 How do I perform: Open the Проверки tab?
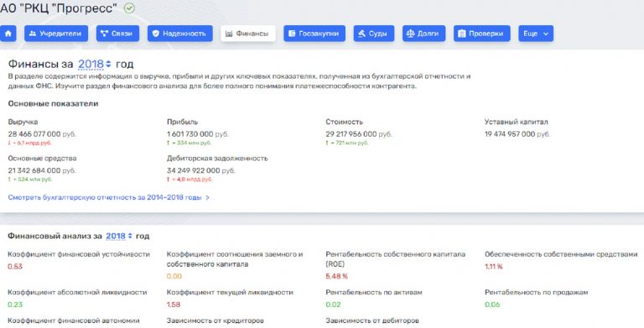(x=482, y=34)
